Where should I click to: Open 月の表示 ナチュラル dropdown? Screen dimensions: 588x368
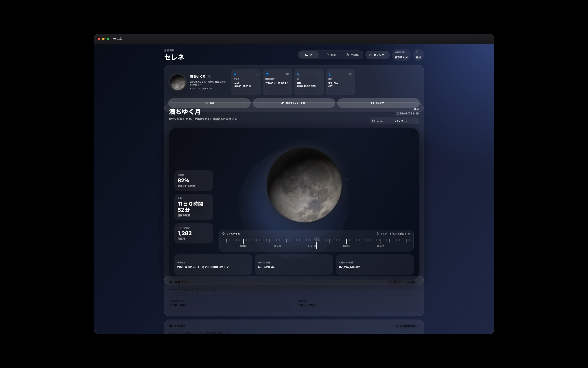point(394,121)
